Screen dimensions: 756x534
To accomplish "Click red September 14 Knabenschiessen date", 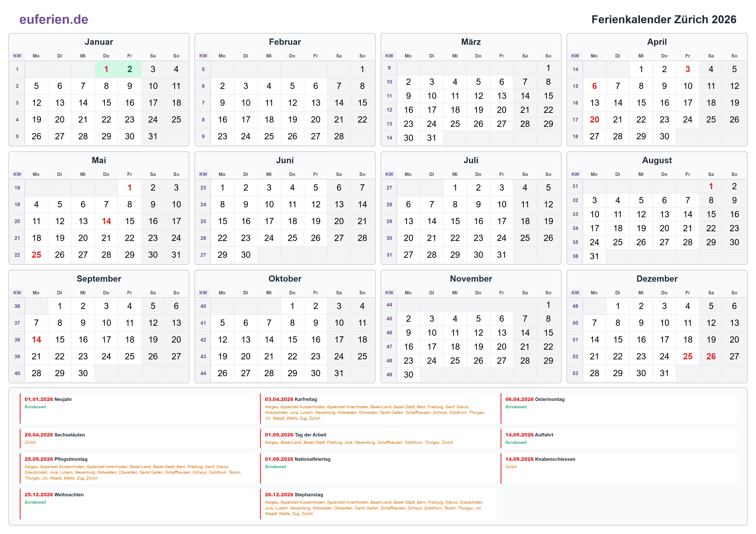I will click(x=36, y=340).
